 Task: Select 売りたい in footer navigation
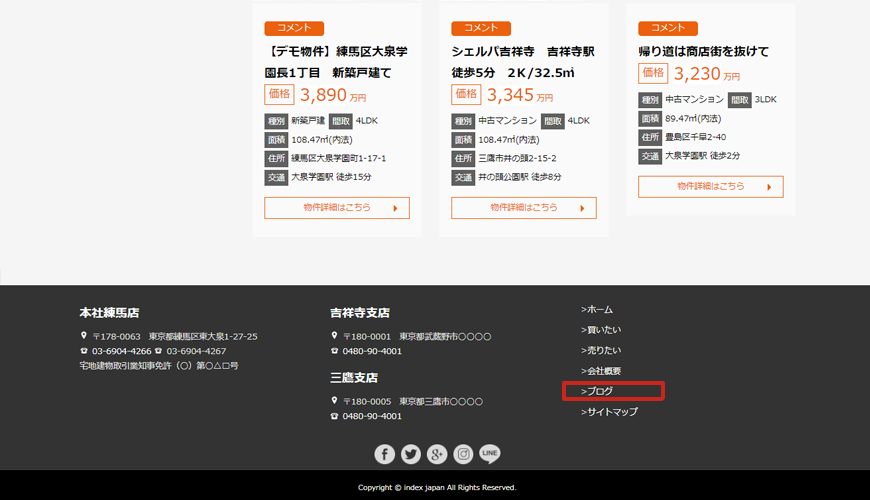601,351
